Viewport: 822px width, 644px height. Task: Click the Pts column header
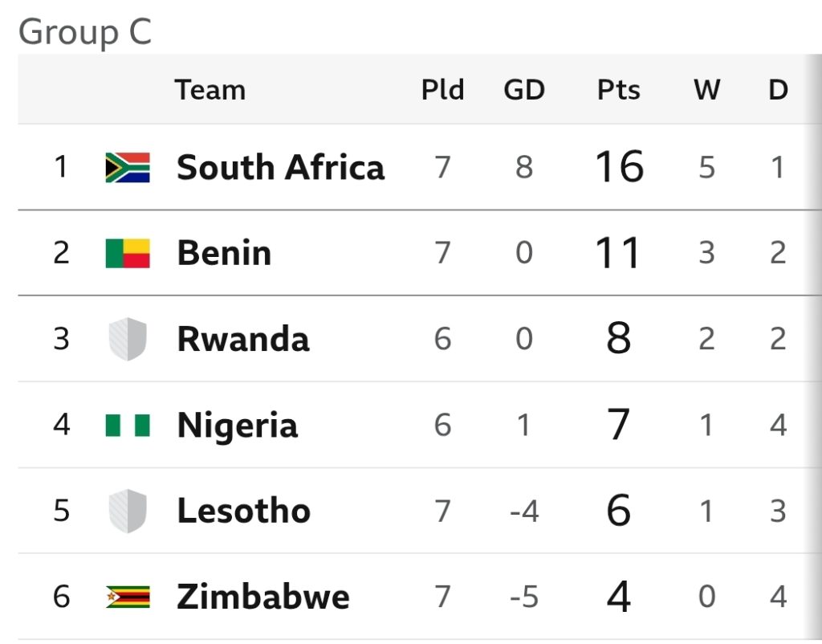coord(619,90)
